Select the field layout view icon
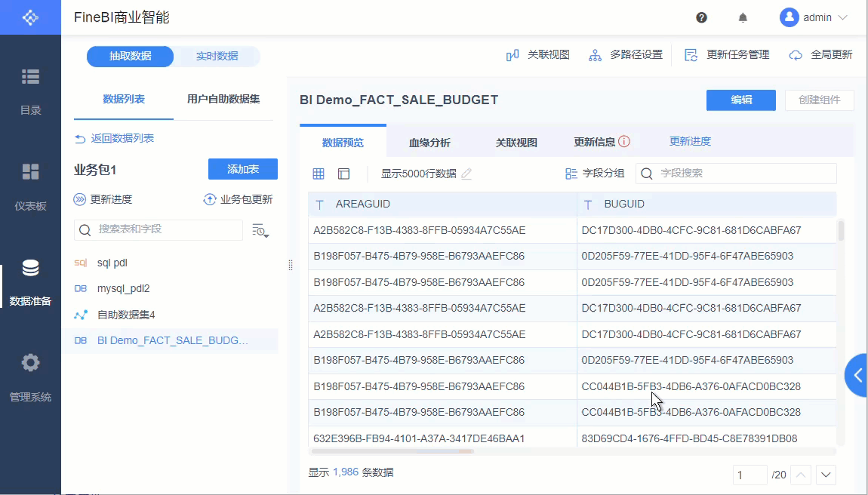 (x=343, y=174)
